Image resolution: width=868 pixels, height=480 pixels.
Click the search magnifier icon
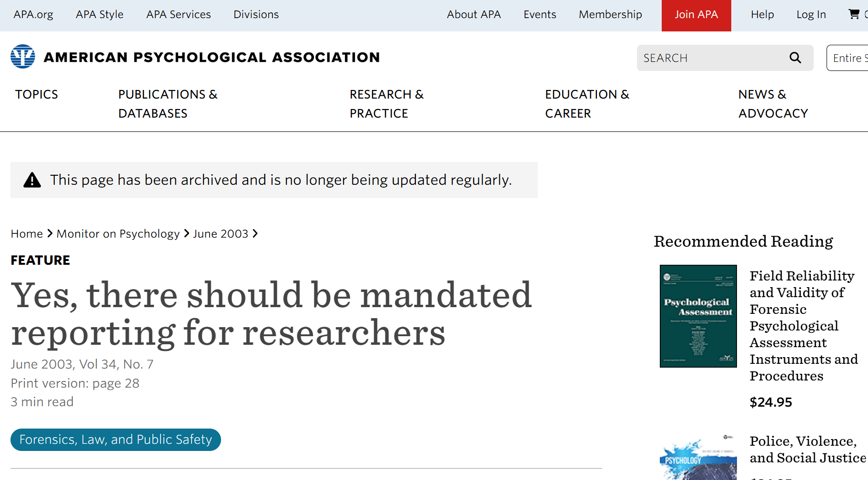point(795,58)
